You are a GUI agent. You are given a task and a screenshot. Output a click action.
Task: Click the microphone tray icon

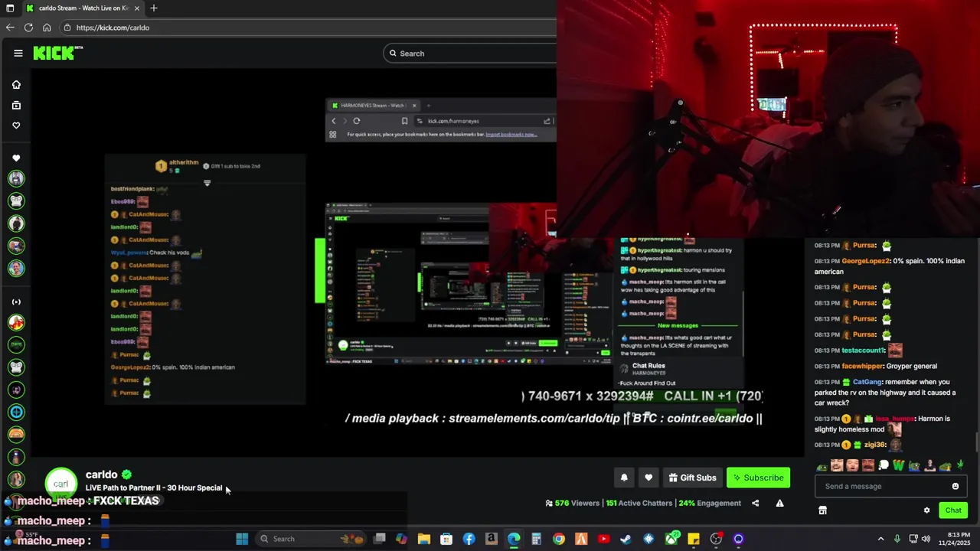(x=897, y=539)
